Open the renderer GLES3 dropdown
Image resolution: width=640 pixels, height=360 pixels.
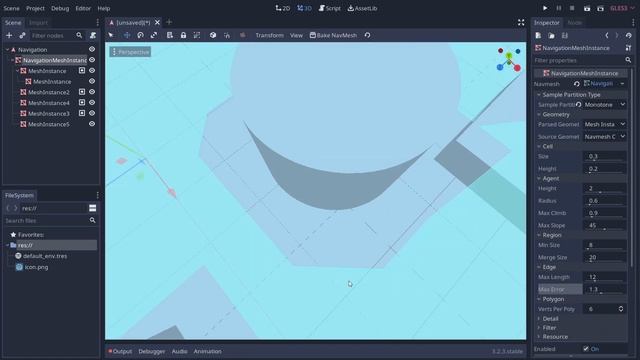tap(622, 8)
